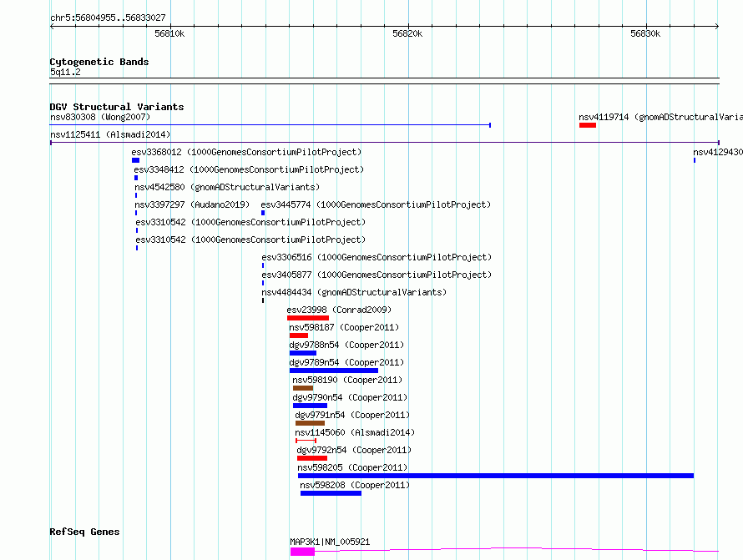This screenshot has height=560, width=743.
Task: Open nsv4484434 (gnomADStructuralVariants) label
Action: [x=354, y=292]
